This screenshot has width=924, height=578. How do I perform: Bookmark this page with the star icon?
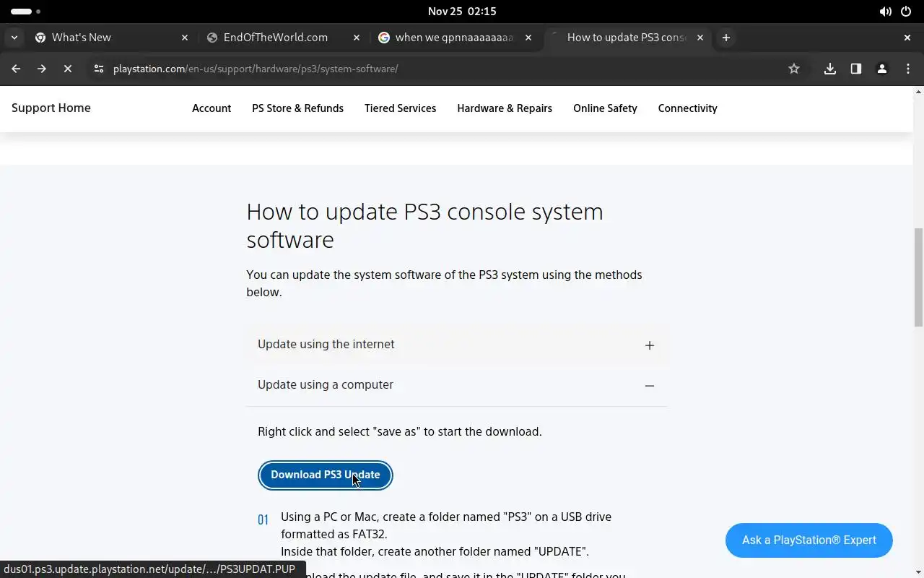coord(794,69)
